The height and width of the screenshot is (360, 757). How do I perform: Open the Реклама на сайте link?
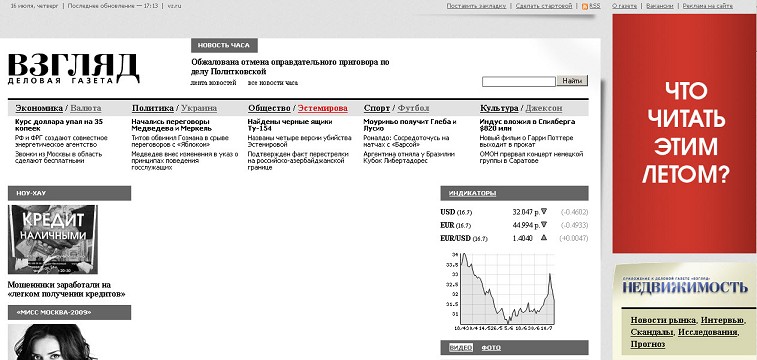pyautogui.click(x=708, y=6)
